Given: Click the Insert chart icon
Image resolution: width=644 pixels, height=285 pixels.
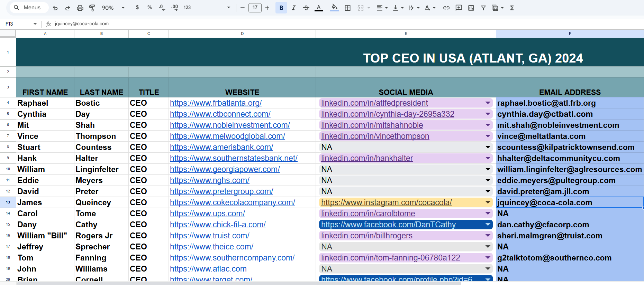Looking at the screenshot, I should coord(471,8).
